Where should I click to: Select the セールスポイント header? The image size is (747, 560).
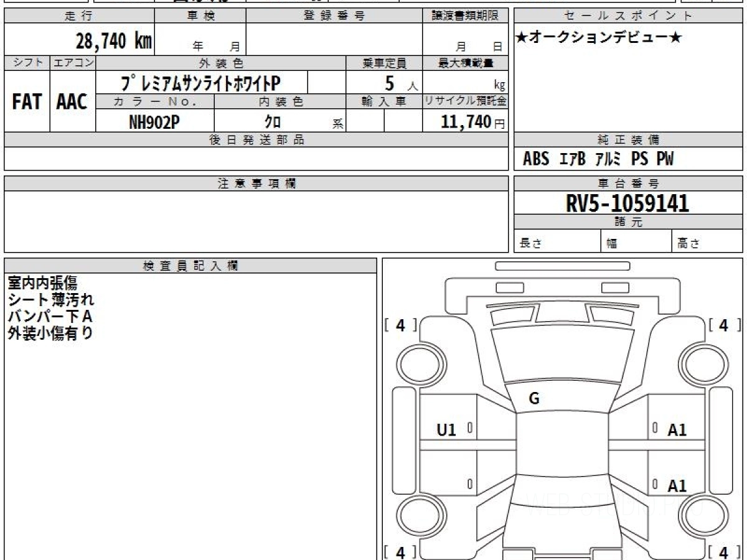tap(628, 16)
